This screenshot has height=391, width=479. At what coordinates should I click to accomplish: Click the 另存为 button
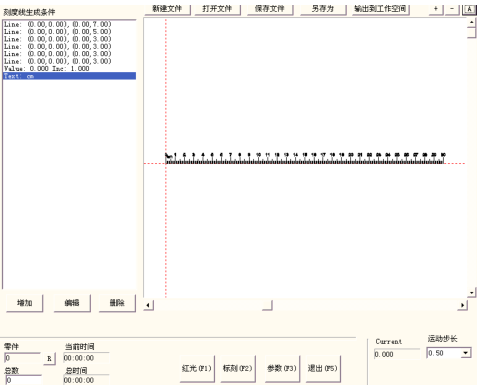pyautogui.click(x=323, y=9)
